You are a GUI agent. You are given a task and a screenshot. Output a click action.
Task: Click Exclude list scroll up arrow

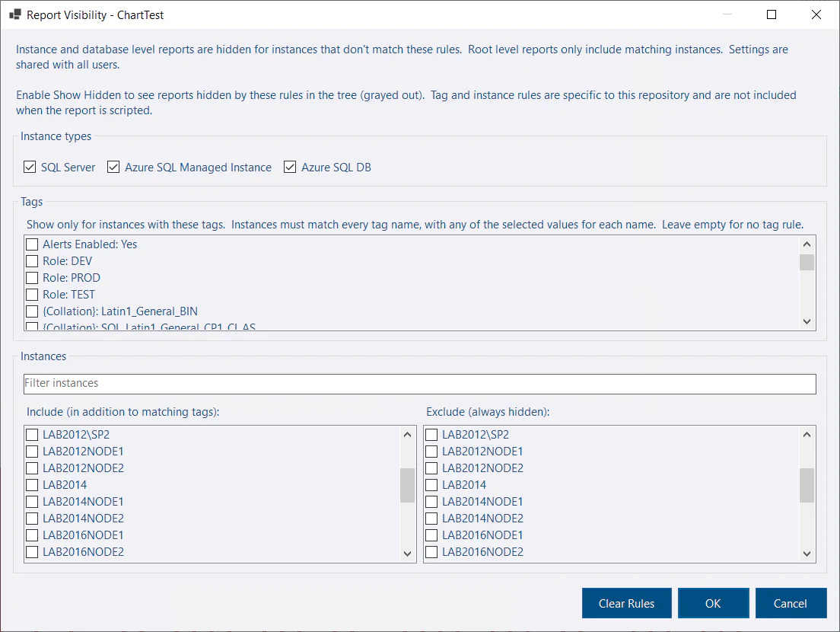pyautogui.click(x=807, y=435)
